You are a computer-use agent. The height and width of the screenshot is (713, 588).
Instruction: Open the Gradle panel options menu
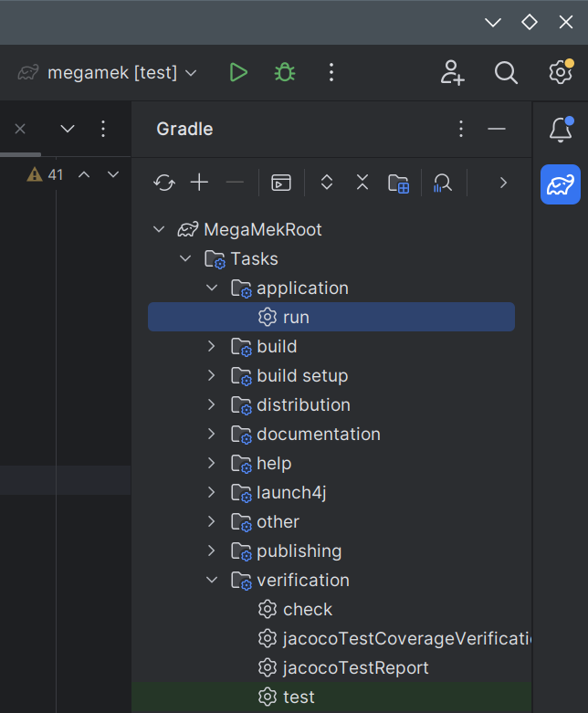click(461, 130)
